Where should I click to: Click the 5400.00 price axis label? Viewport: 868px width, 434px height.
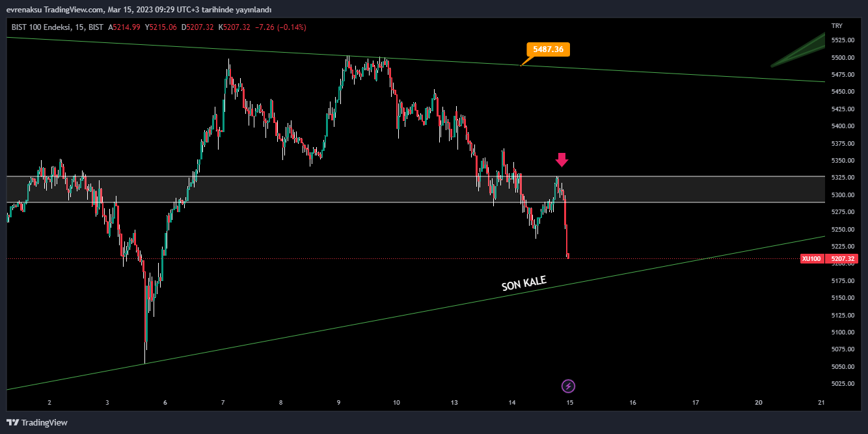point(842,126)
